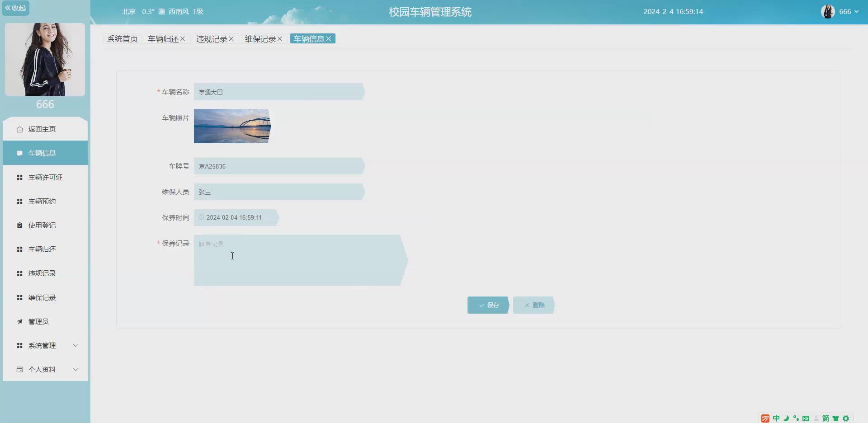Click the home icon beside 返回主页
Image resolution: width=868 pixels, height=423 pixels.
(19, 129)
